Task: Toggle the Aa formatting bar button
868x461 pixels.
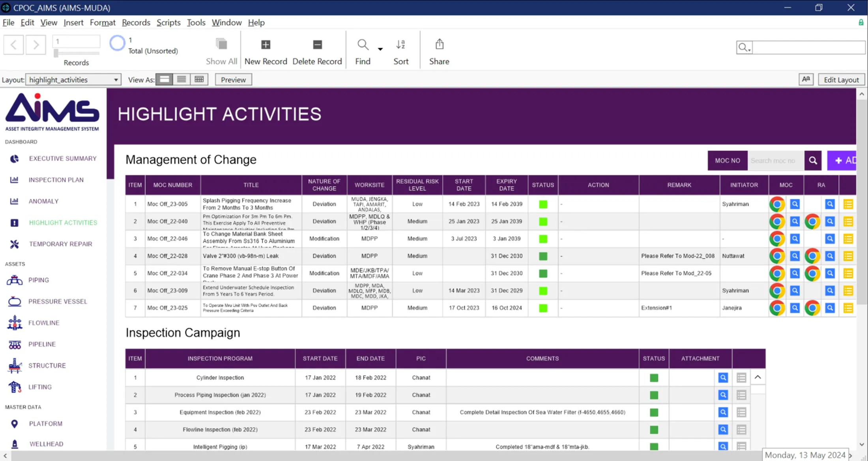Action: pos(806,79)
